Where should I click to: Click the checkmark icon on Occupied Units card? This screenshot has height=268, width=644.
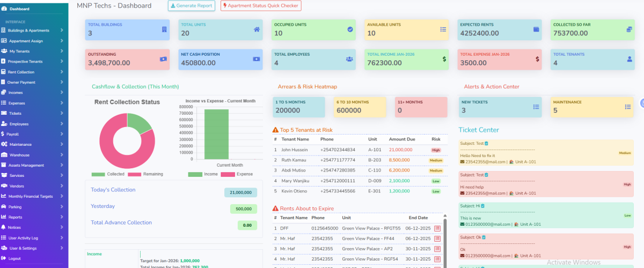350,29
